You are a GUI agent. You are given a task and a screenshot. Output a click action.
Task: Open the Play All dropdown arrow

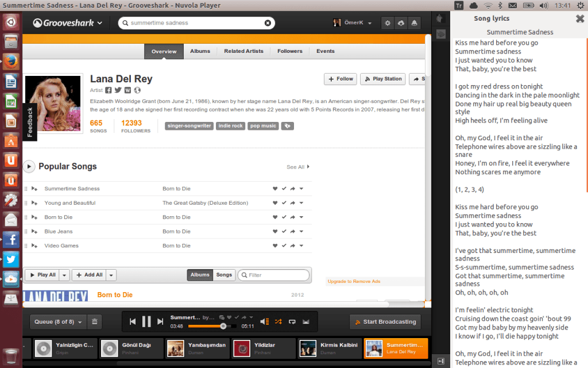coord(64,275)
